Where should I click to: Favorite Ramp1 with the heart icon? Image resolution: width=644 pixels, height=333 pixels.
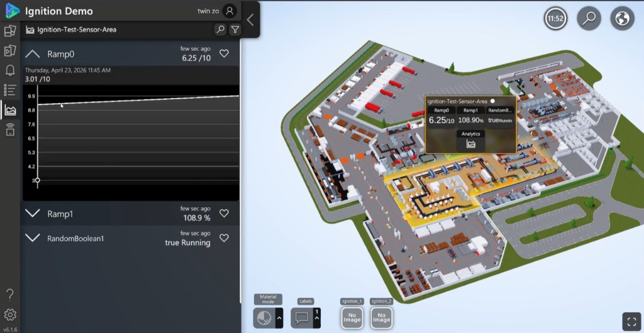pyautogui.click(x=224, y=213)
